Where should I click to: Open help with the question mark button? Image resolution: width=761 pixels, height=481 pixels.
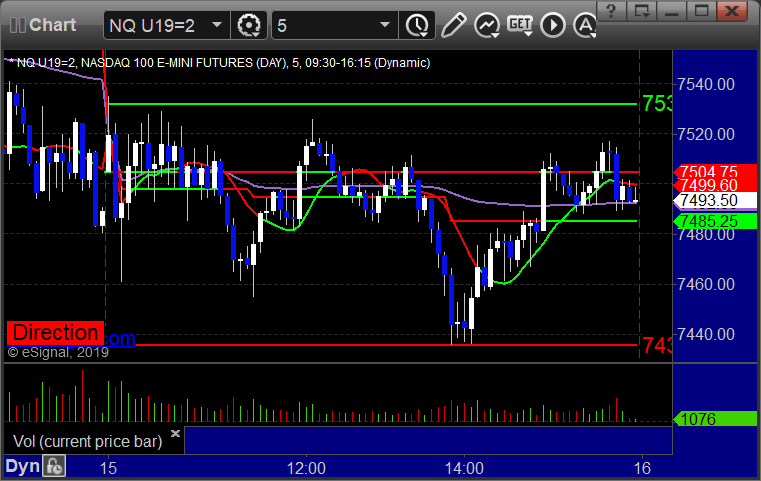tap(611, 10)
